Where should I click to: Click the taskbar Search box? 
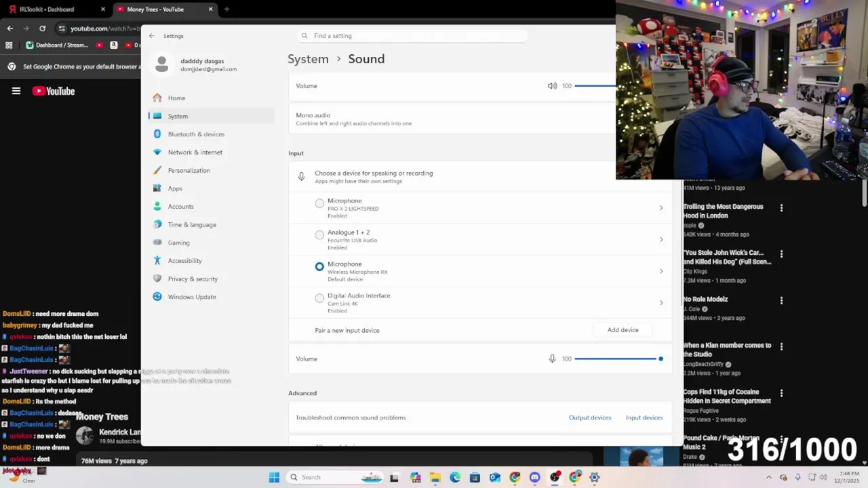pos(334,477)
